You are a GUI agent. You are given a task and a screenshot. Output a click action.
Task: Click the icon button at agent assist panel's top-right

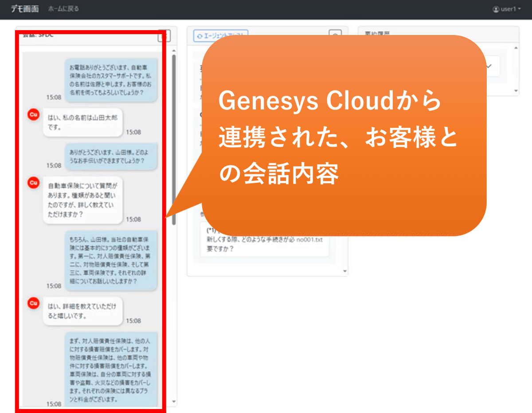[x=336, y=36]
